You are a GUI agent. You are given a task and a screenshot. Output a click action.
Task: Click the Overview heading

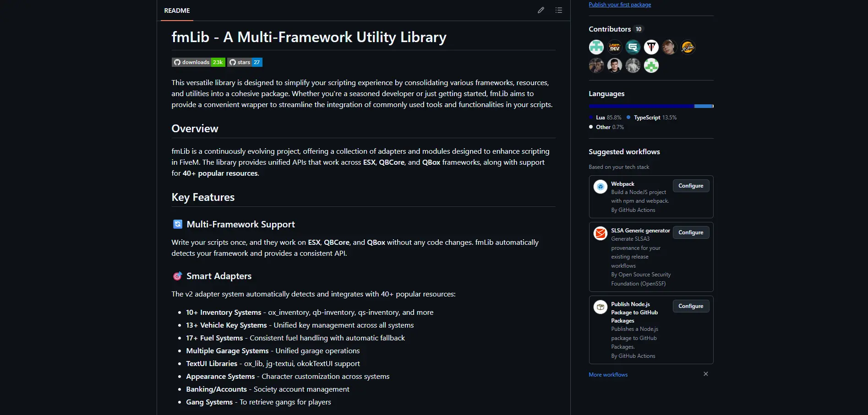coord(195,129)
